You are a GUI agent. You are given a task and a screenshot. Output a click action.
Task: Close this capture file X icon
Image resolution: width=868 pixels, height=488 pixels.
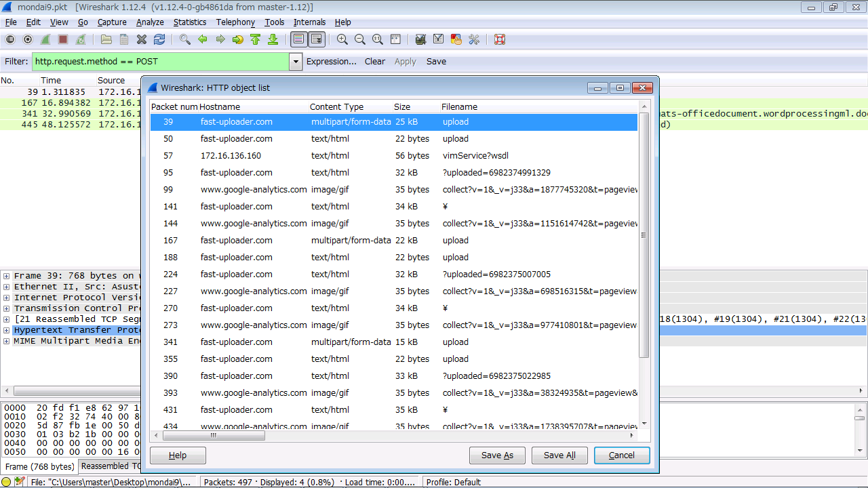142,39
